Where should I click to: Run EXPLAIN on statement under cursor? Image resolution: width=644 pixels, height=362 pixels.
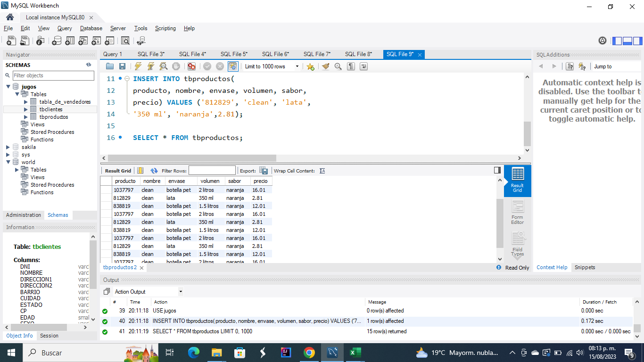[x=163, y=66]
